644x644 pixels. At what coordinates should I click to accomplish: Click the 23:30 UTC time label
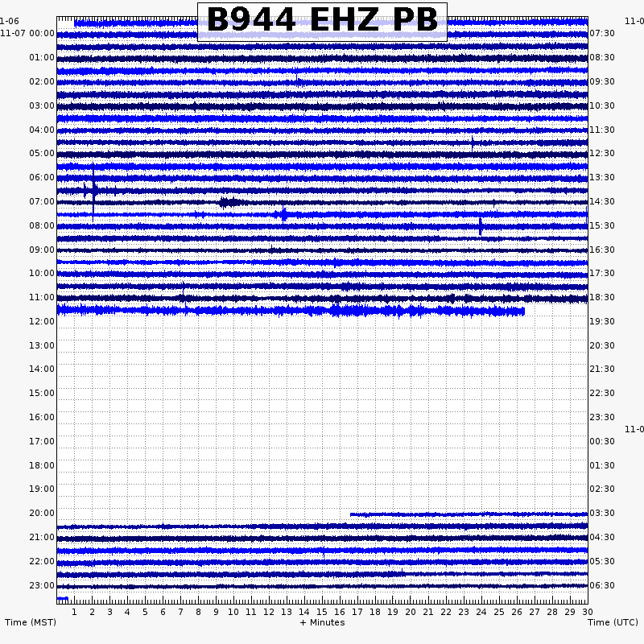point(602,417)
